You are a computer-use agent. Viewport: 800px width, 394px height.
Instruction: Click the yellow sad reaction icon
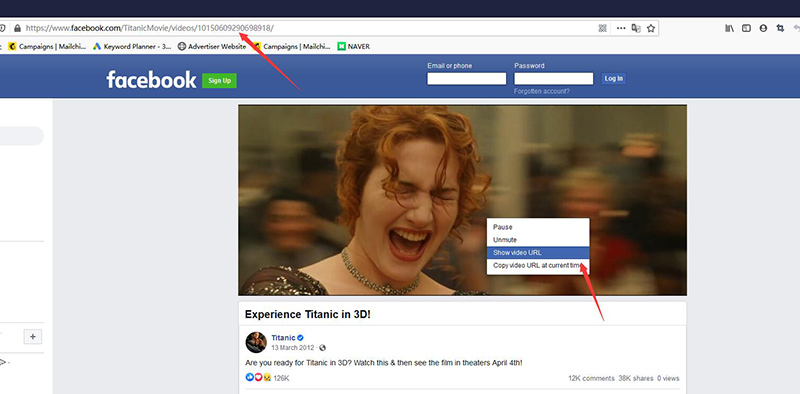pos(266,378)
